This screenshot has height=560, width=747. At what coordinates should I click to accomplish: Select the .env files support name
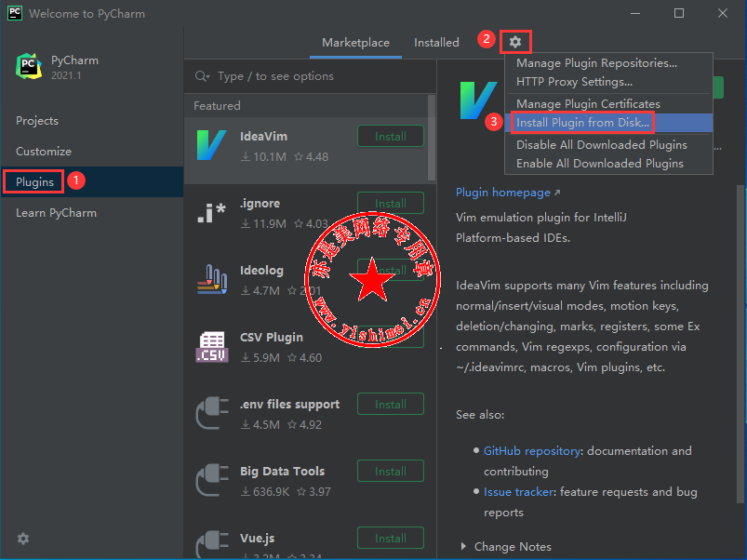289,405
